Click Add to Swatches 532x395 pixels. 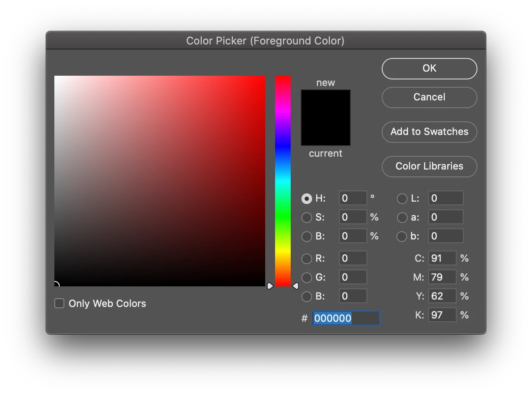(x=429, y=132)
